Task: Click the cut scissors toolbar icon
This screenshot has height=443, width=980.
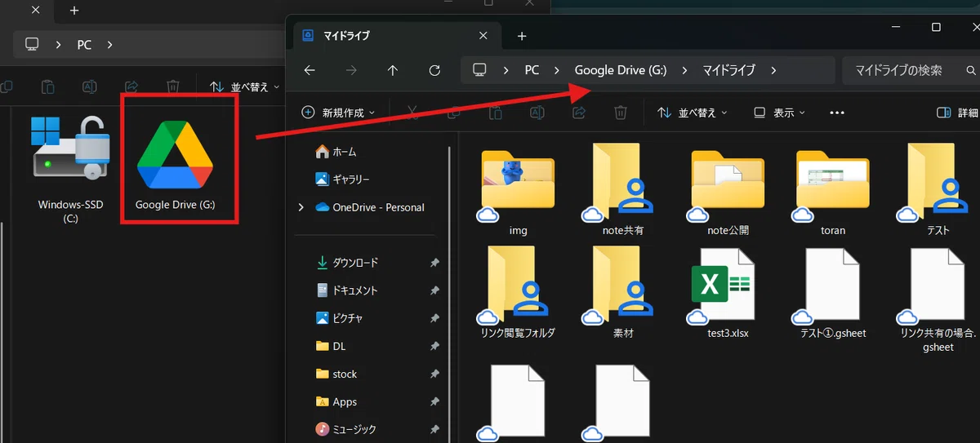Action: click(412, 113)
